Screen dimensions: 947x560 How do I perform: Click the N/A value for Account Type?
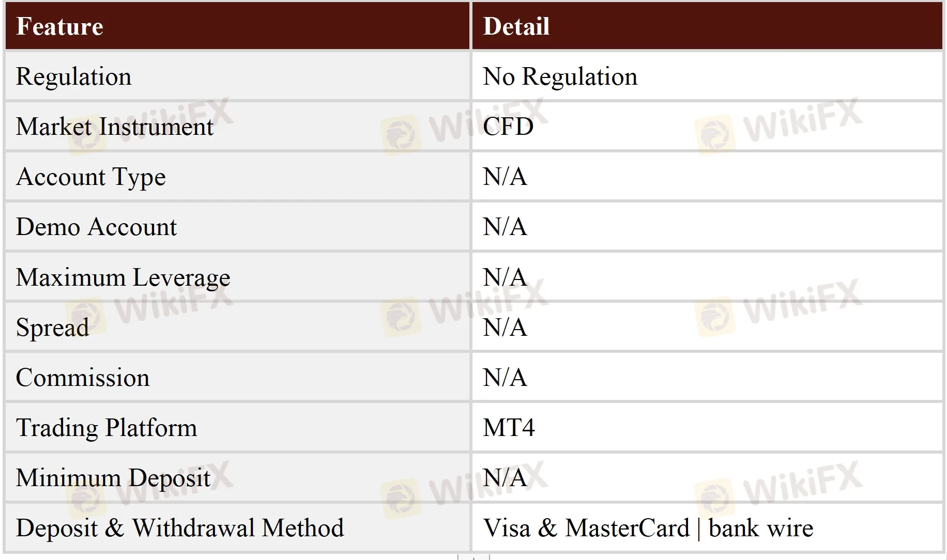[x=505, y=177]
